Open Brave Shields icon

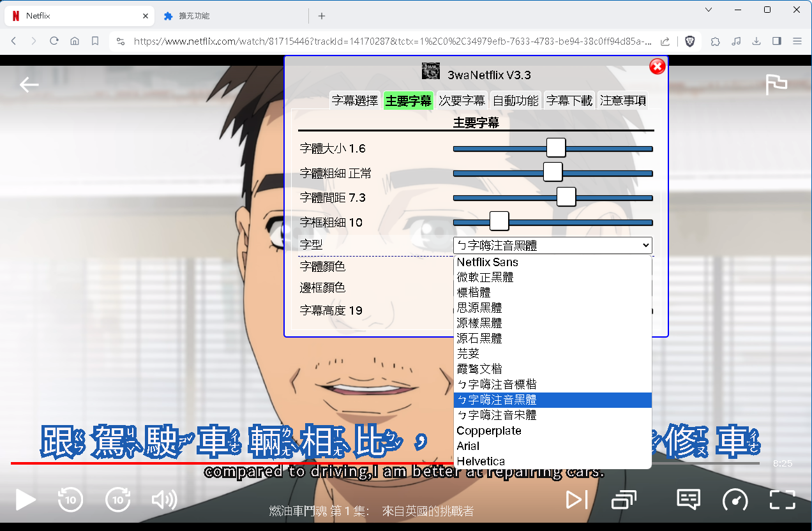[x=689, y=41]
